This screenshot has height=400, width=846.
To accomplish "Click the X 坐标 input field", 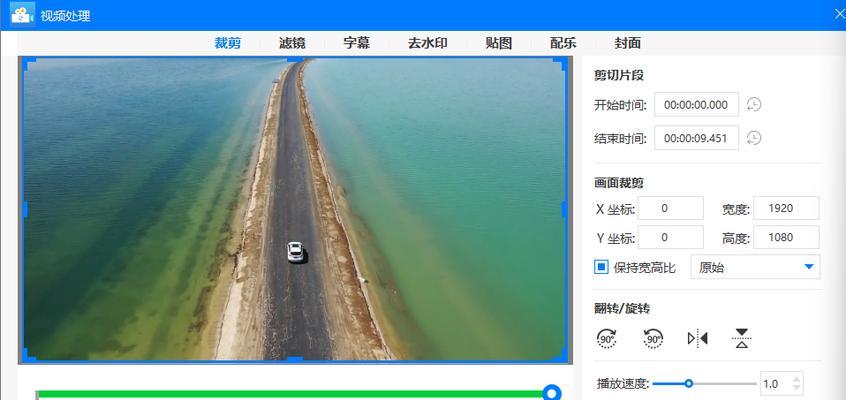I will [x=671, y=208].
